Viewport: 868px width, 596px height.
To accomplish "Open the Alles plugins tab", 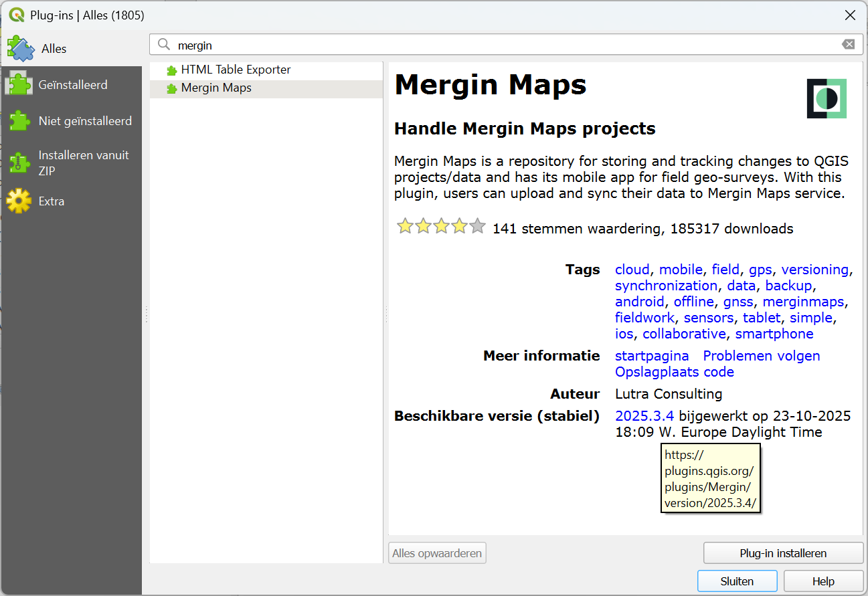I will pyautogui.click(x=54, y=49).
